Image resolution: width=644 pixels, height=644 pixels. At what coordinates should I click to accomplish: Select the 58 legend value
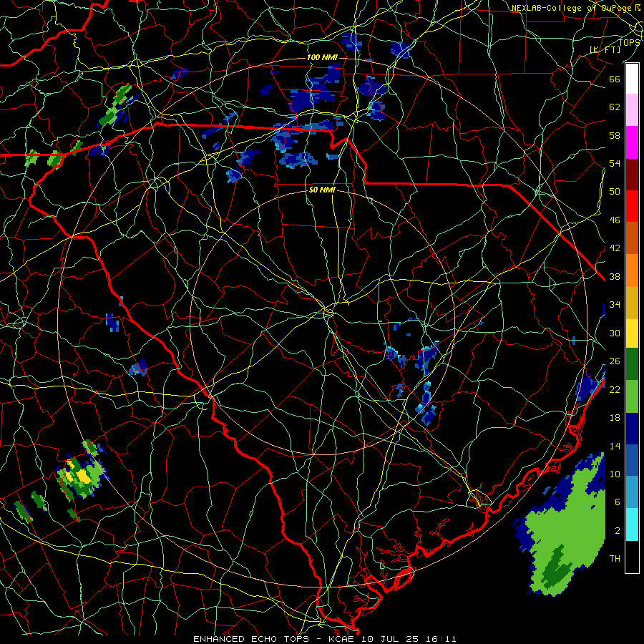point(615,135)
